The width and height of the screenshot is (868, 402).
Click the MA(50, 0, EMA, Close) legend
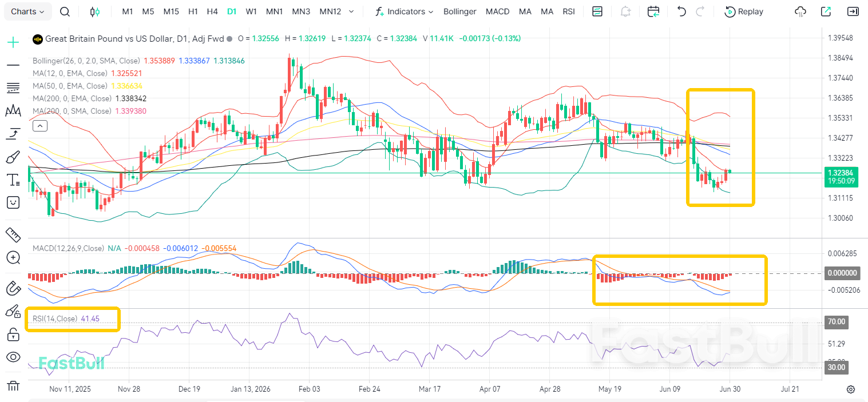click(70, 86)
